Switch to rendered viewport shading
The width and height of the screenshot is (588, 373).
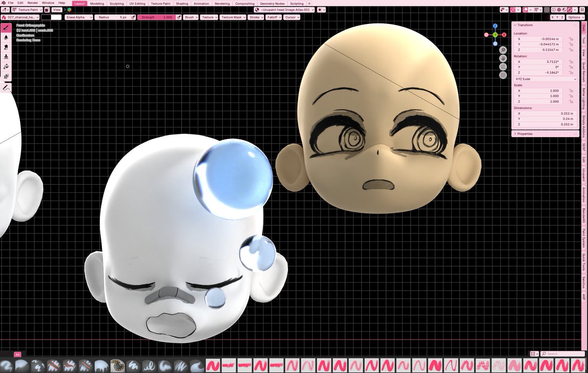pos(569,9)
